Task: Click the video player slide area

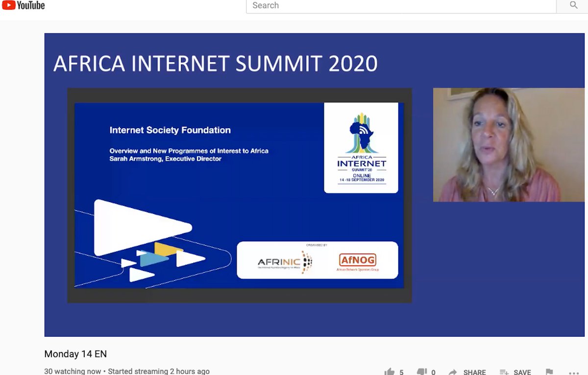Action: pyautogui.click(x=239, y=195)
